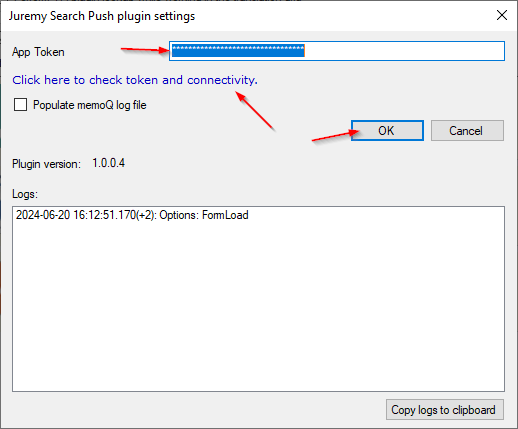Click the word connectivity in the link
Image resolution: width=518 pixels, height=429 pixels.
(x=222, y=80)
